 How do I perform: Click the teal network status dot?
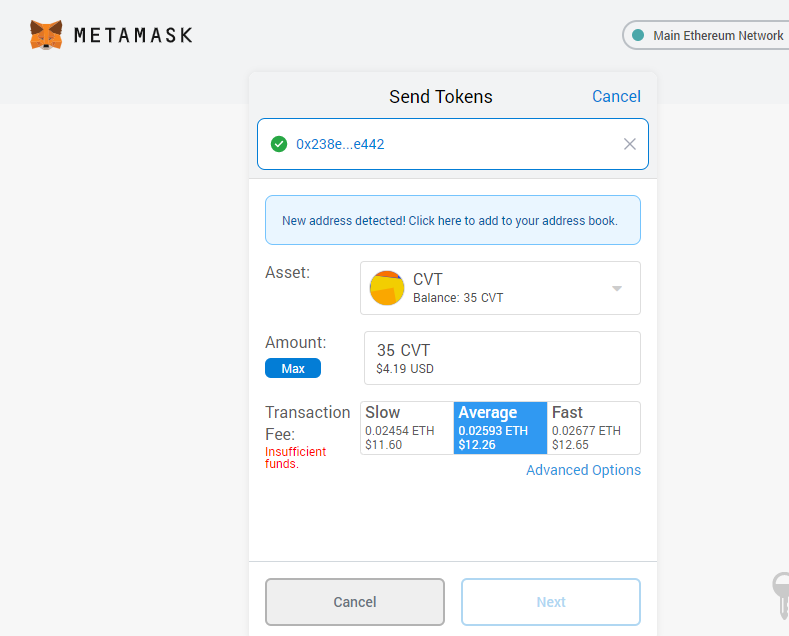638,35
